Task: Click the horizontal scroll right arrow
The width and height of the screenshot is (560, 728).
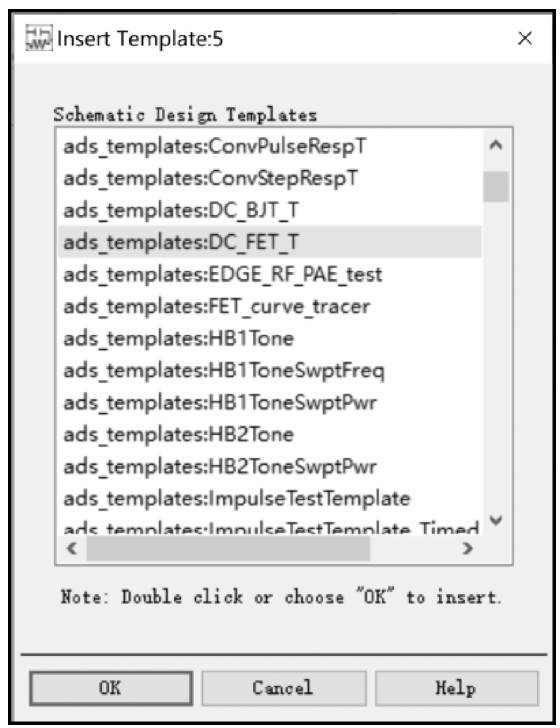Action: (x=468, y=548)
